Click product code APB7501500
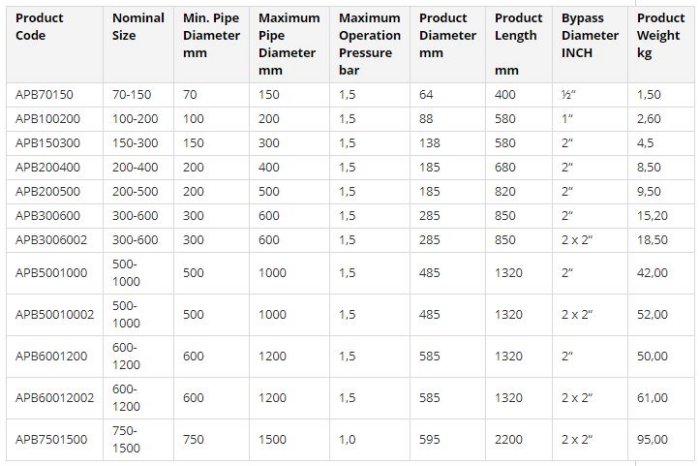Screen dimensions: 700x466 tap(50, 440)
